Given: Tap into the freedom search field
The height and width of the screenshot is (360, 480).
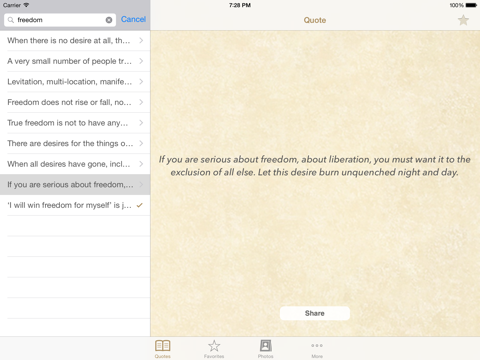Looking at the screenshot, I should pyautogui.click(x=60, y=20).
